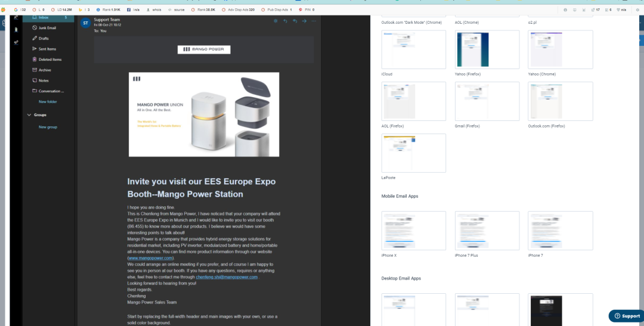Toggle the dark mode sun icon in email
644x326 pixels.
(275, 21)
